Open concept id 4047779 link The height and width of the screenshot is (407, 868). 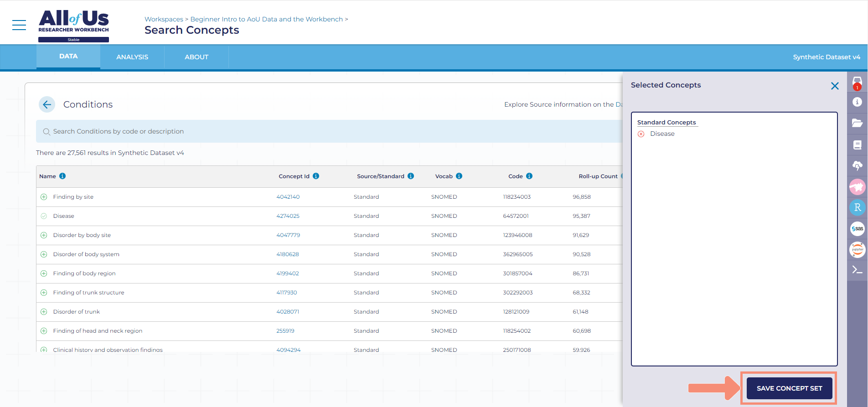pyautogui.click(x=288, y=235)
